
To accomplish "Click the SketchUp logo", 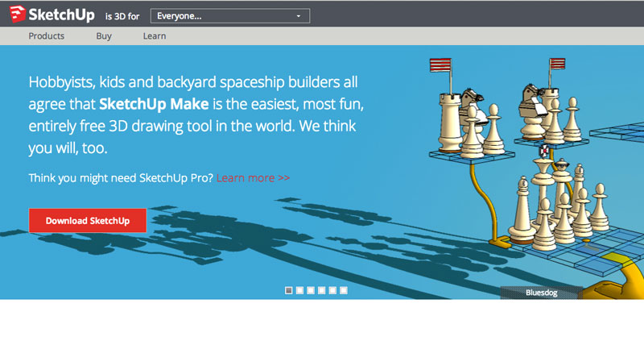I will pos(52,15).
